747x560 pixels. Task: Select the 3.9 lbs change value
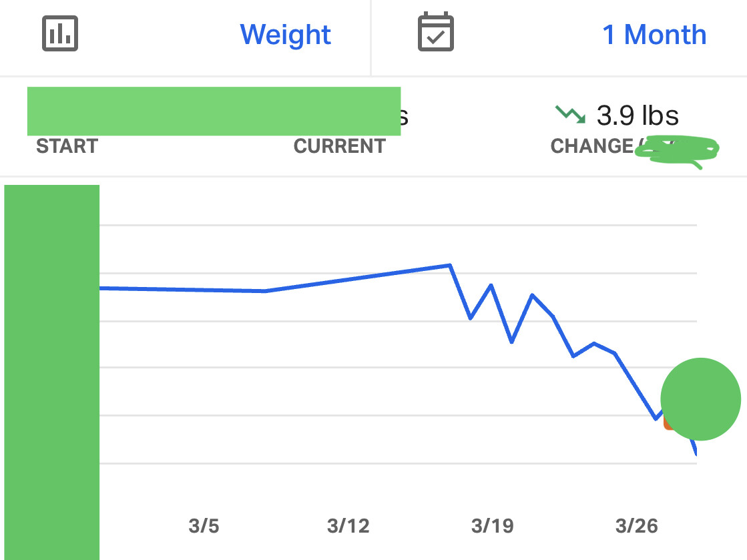pos(638,115)
